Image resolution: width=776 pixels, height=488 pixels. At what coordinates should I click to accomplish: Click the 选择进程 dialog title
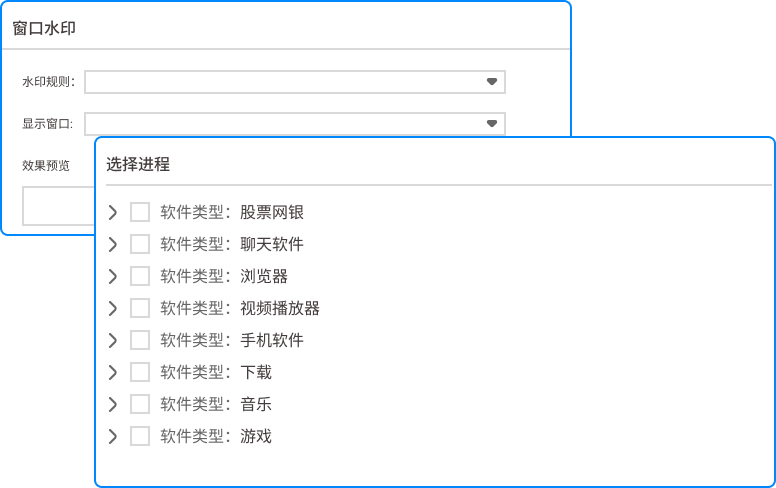(x=138, y=164)
